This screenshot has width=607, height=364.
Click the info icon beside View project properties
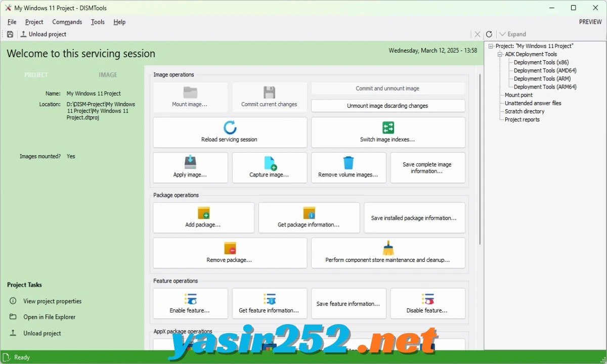(x=13, y=301)
